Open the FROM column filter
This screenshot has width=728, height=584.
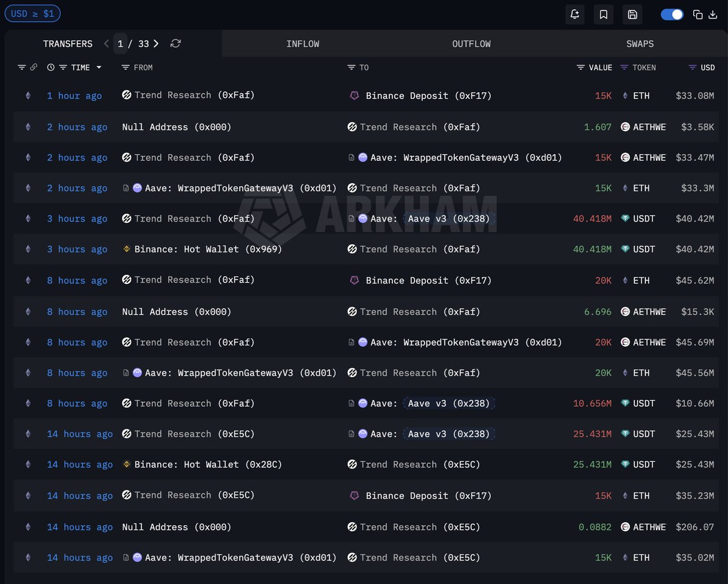[126, 67]
